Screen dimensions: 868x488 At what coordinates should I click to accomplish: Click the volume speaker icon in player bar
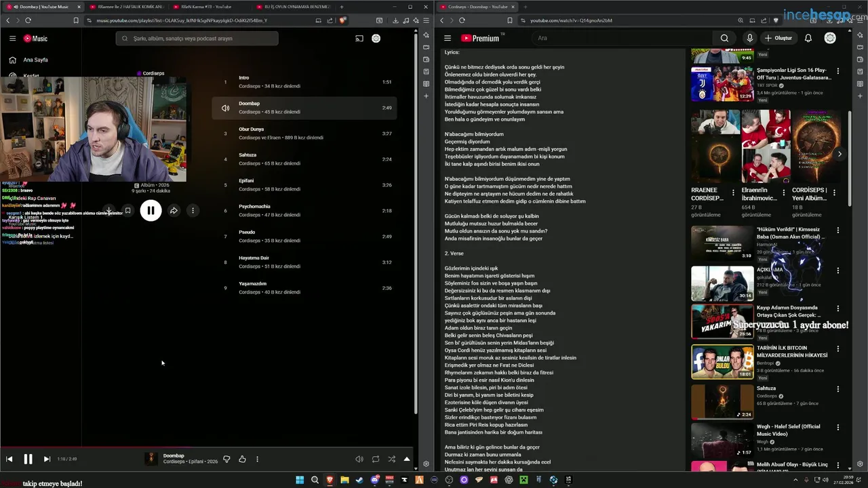coord(359,459)
